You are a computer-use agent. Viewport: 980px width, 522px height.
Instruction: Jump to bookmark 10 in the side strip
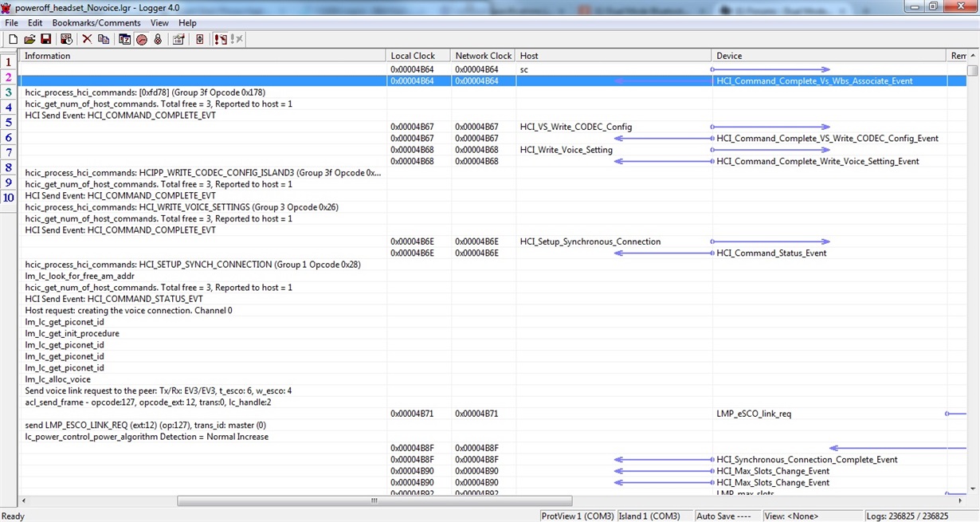pos(9,198)
